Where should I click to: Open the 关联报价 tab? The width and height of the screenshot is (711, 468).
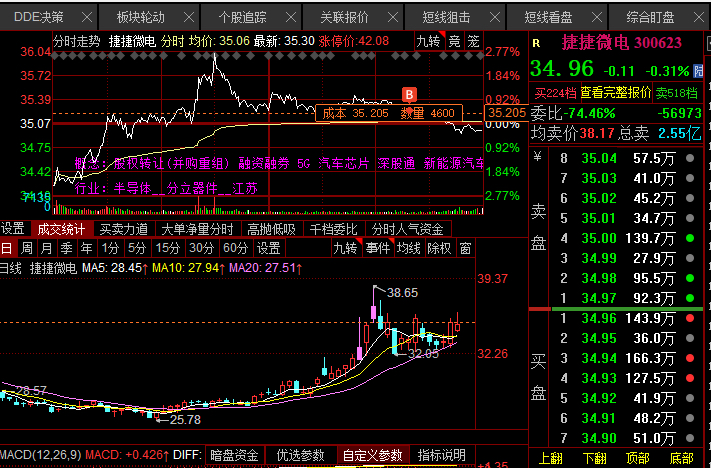tap(345, 18)
